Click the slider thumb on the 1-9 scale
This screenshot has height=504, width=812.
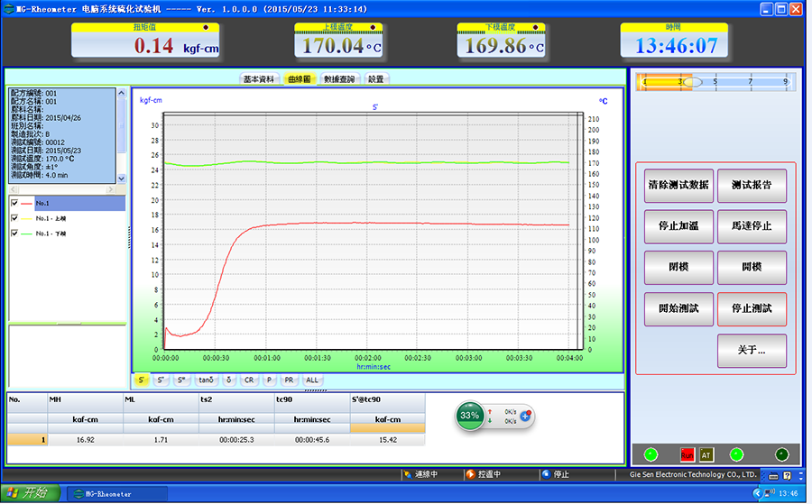[x=692, y=81]
